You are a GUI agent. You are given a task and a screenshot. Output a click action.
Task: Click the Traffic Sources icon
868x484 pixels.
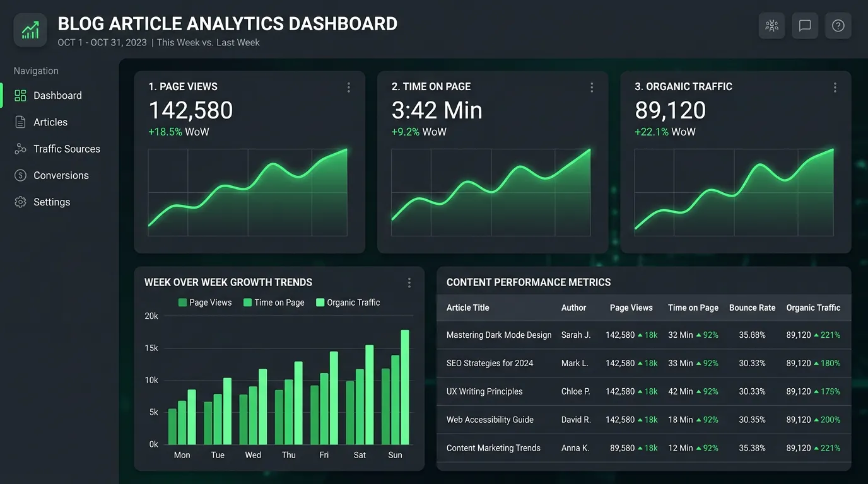point(20,149)
